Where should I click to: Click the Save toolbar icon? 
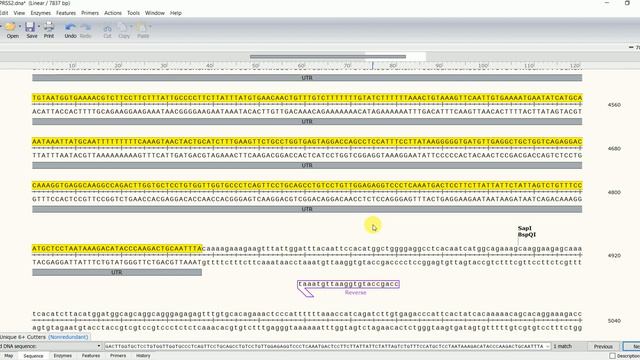tap(30, 27)
